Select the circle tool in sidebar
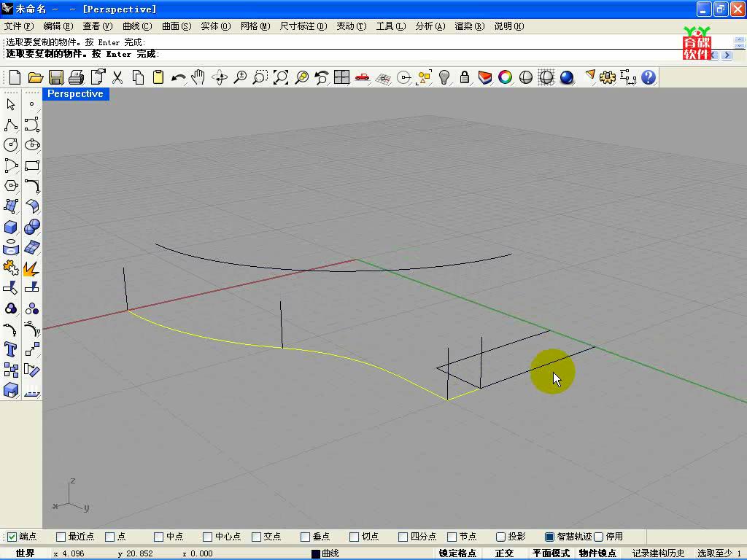This screenshot has height=560, width=747. (10, 145)
